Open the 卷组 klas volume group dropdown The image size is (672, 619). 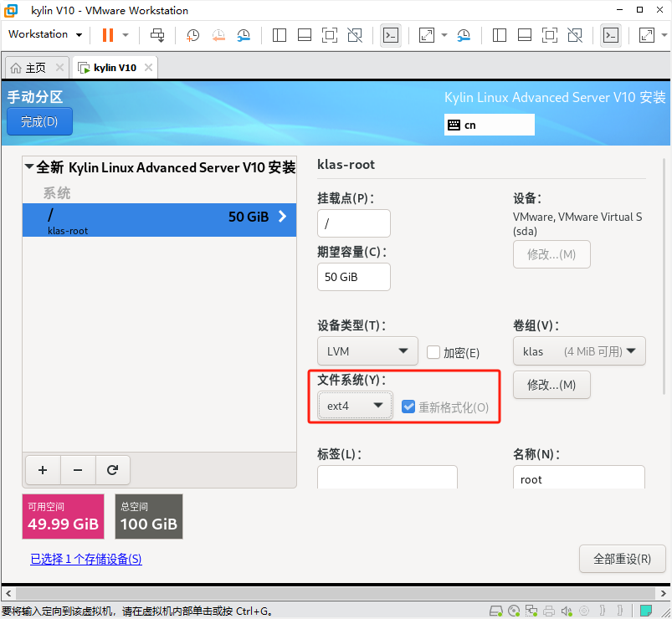(x=579, y=351)
